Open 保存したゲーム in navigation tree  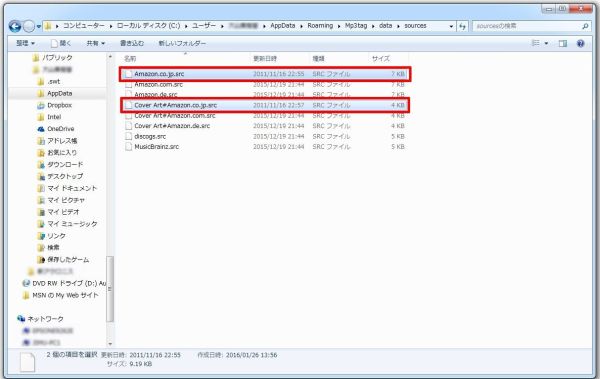(68, 260)
